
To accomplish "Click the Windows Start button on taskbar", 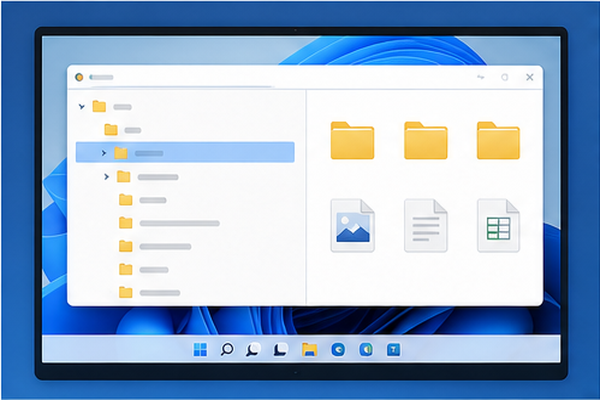I will (x=200, y=349).
